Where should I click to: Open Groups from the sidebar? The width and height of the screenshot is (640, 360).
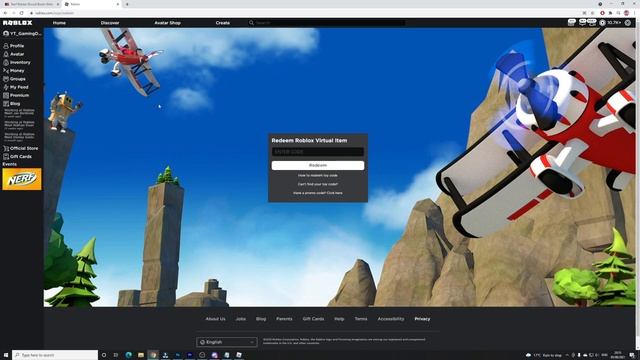tap(14, 79)
